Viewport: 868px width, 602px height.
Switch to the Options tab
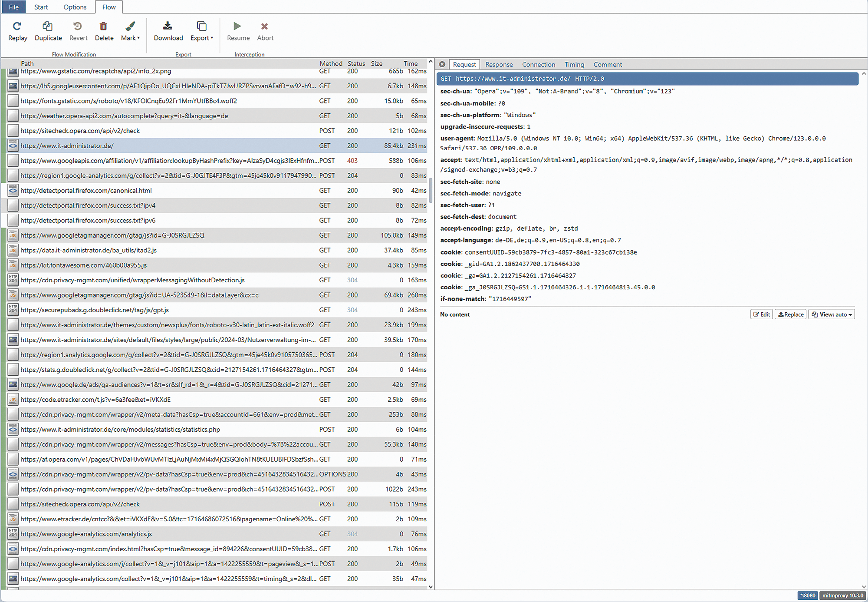point(75,7)
